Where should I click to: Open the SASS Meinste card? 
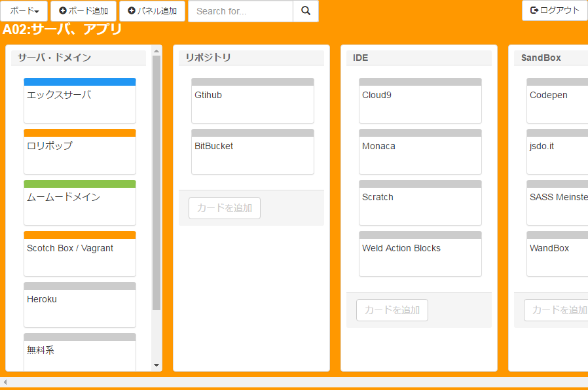(557, 203)
